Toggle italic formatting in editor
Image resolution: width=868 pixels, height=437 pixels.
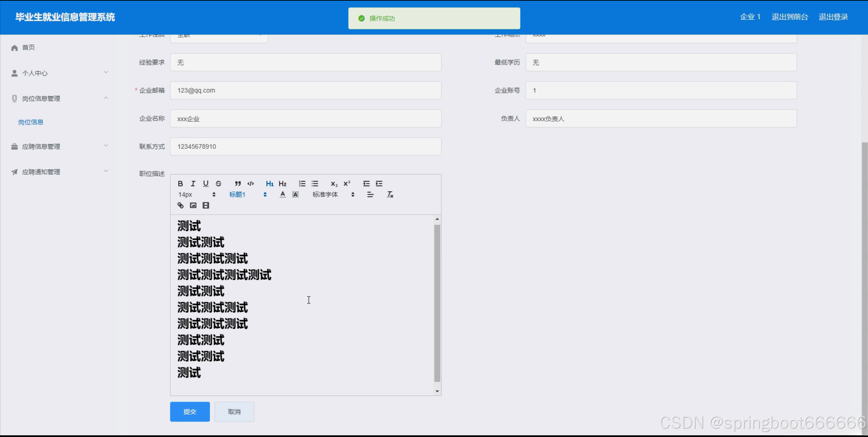(193, 184)
